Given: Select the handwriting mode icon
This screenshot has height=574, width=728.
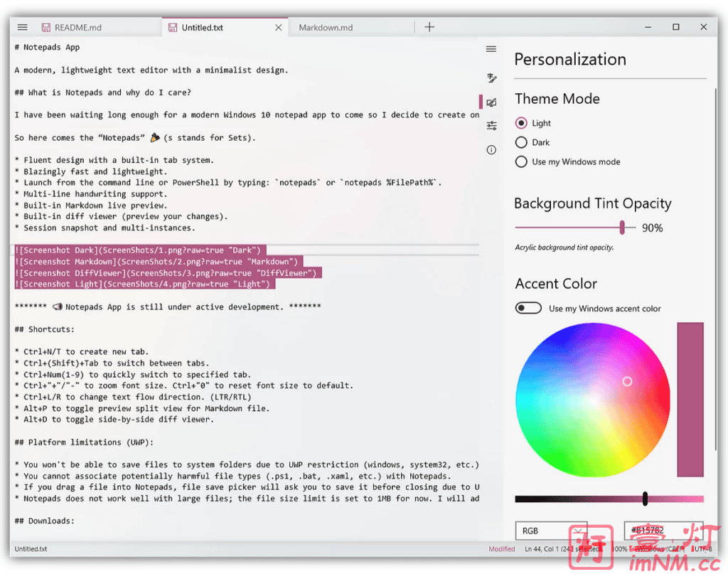Looking at the screenshot, I should [491, 78].
